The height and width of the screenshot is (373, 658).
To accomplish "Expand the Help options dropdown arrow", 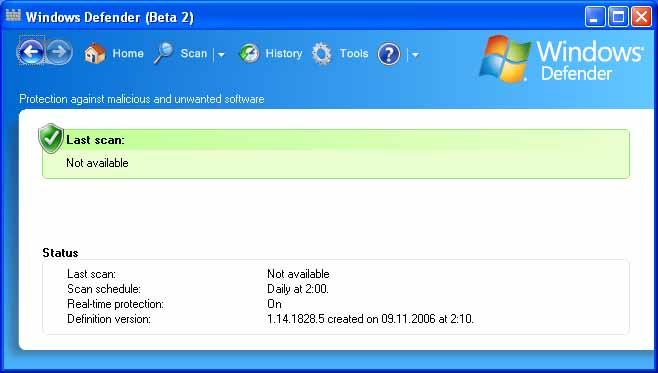I will 415,55.
